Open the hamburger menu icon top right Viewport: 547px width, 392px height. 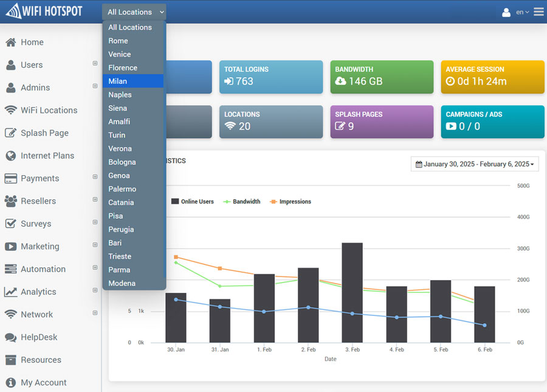pos(538,12)
